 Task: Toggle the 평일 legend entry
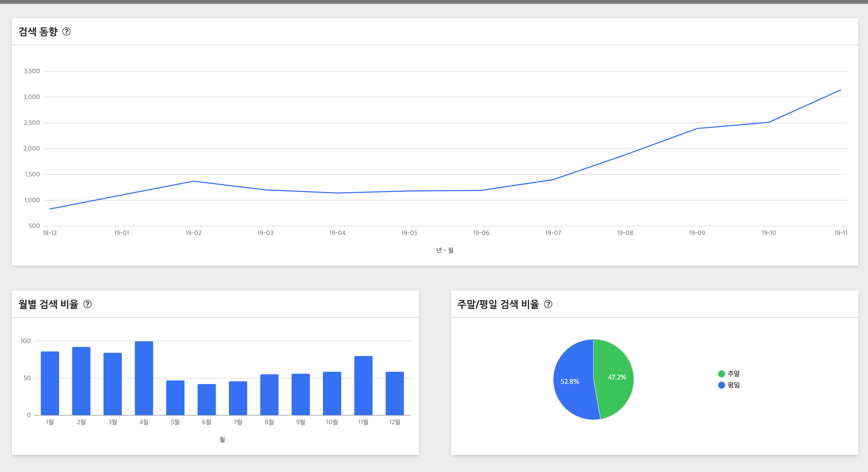click(733, 385)
